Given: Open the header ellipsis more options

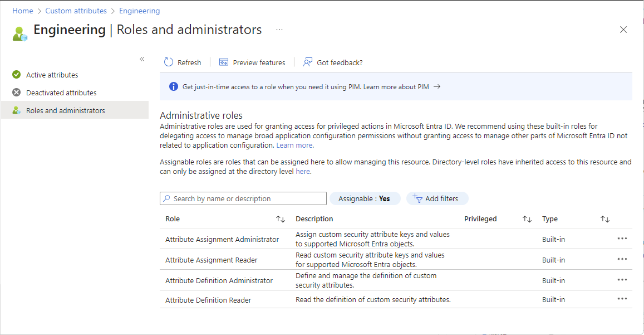Looking at the screenshot, I should (279, 30).
